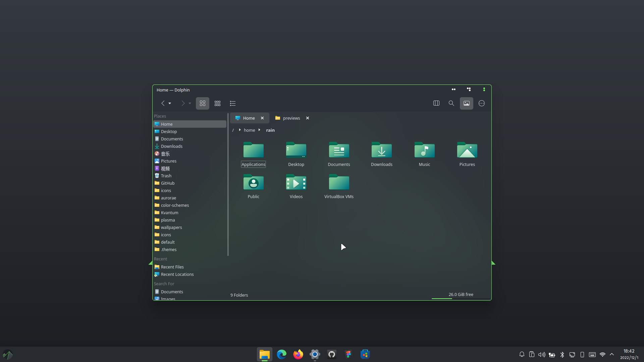Open color-schemes in the Places panel

pyautogui.click(x=190, y=205)
